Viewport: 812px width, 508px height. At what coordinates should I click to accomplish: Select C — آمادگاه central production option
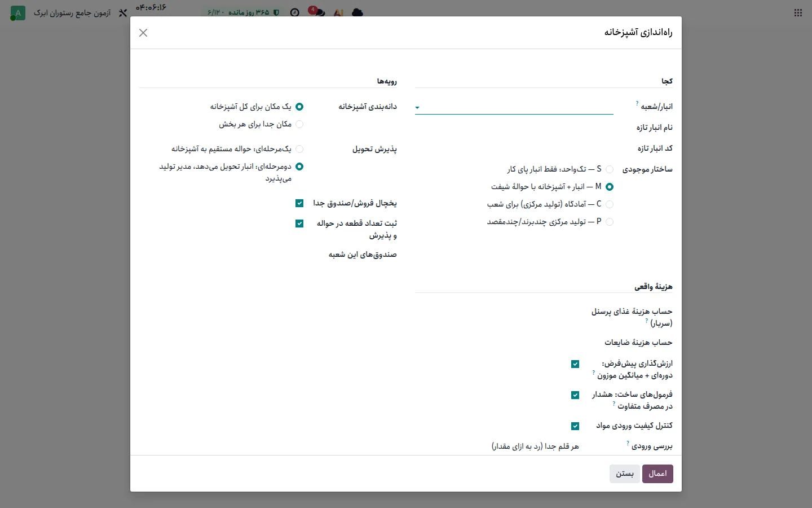coord(610,204)
